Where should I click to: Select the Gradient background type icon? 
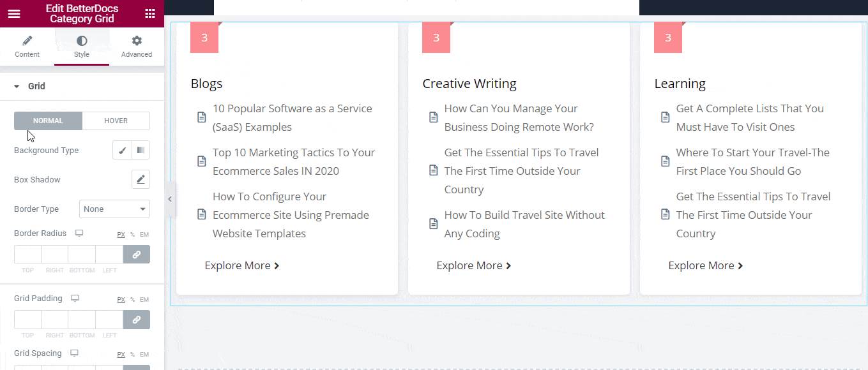[140, 150]
